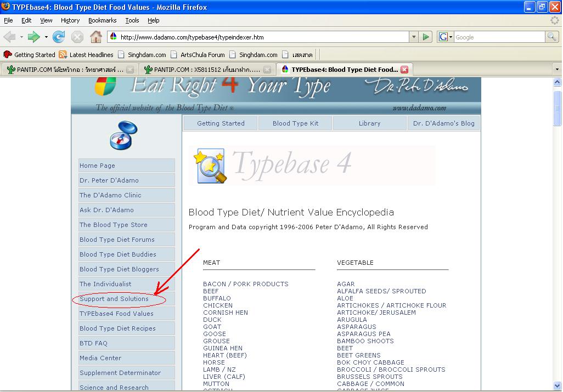Click the GUINEA HEN meat entry

tap(223, 348)
